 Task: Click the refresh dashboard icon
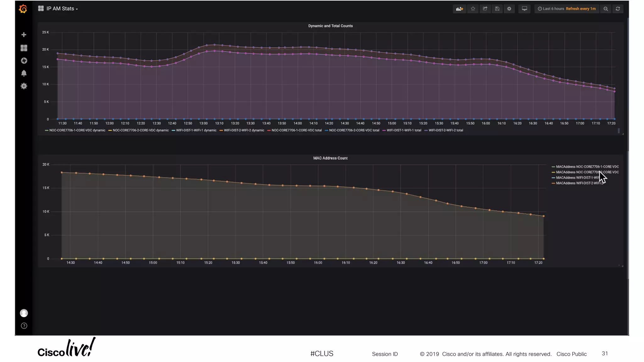point(618,9)
